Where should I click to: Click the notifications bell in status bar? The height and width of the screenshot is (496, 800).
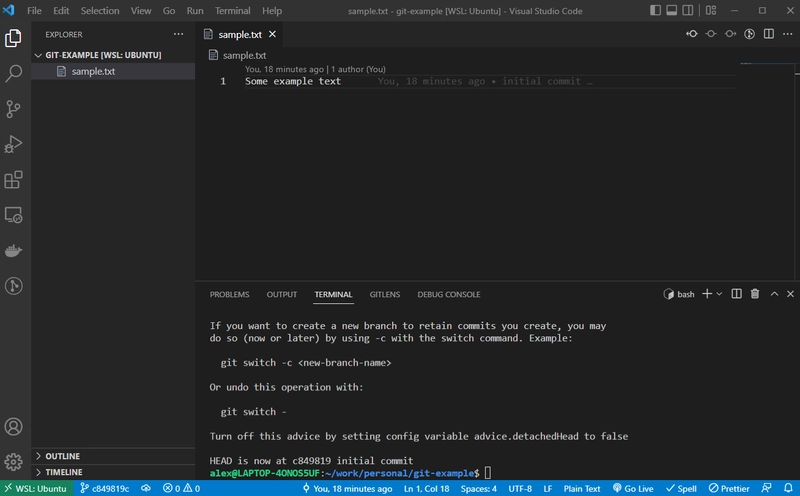coord(788,488)
